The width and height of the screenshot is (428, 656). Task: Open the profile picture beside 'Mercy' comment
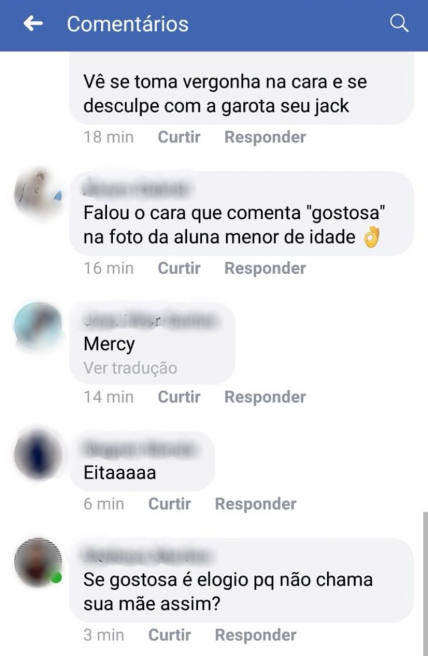tap(38, 326)
